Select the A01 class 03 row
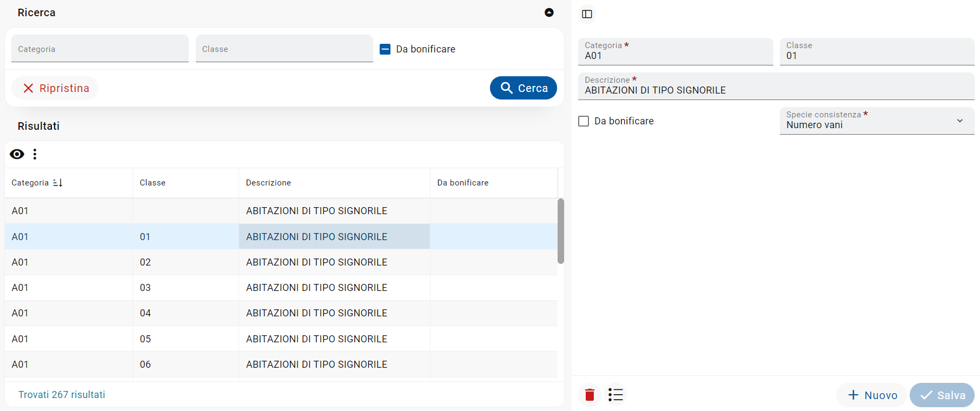Viewport: 980px width, 411px height. (216, 288)
